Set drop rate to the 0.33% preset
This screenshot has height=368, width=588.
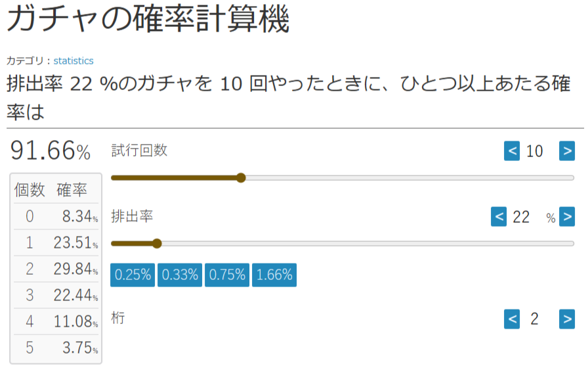click(180, 275)
